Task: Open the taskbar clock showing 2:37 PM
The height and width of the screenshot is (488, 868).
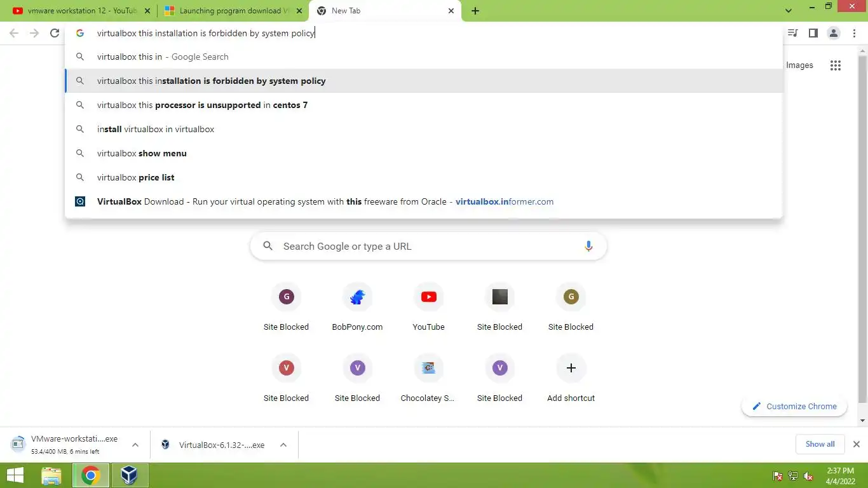Action: [x=840, y=475]
